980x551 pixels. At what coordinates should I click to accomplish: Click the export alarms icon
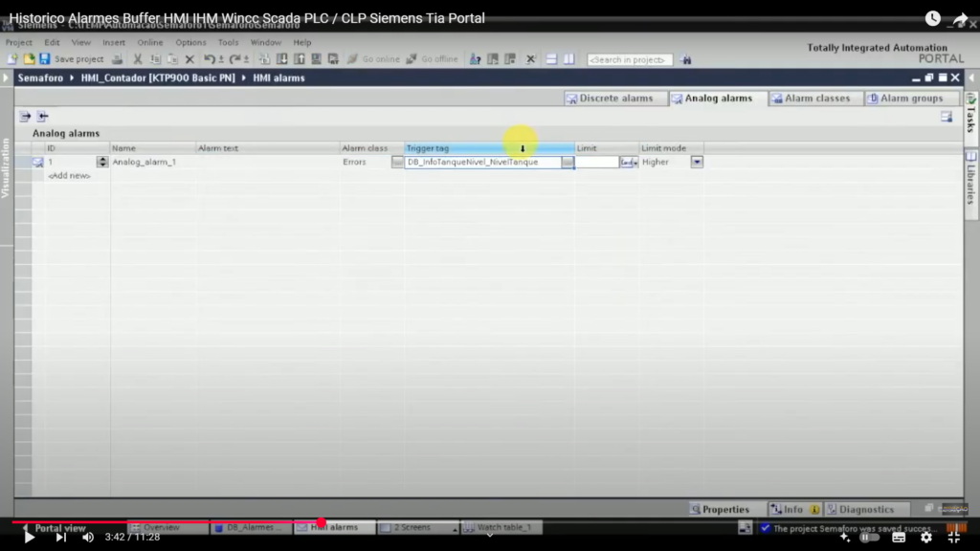tap(24, 116)
